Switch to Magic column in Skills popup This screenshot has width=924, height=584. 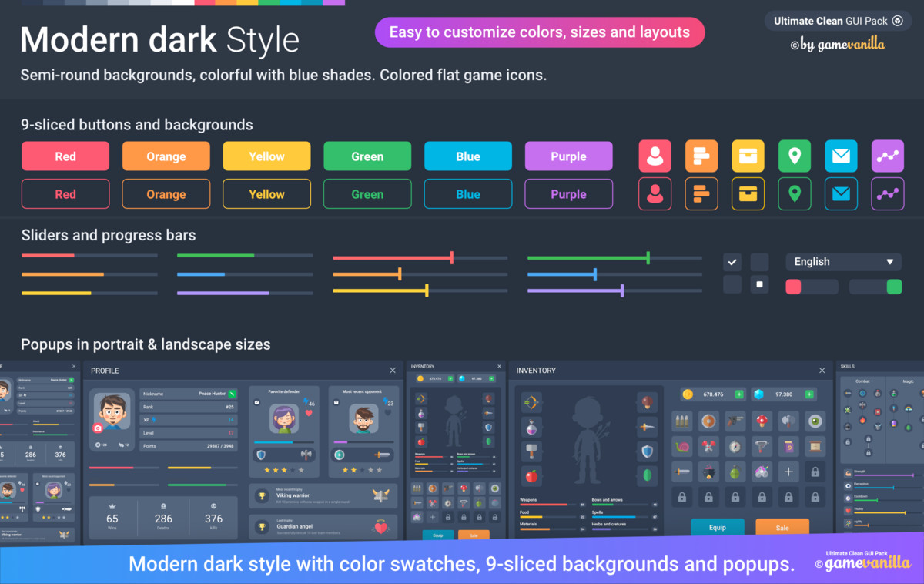point(908,381)
